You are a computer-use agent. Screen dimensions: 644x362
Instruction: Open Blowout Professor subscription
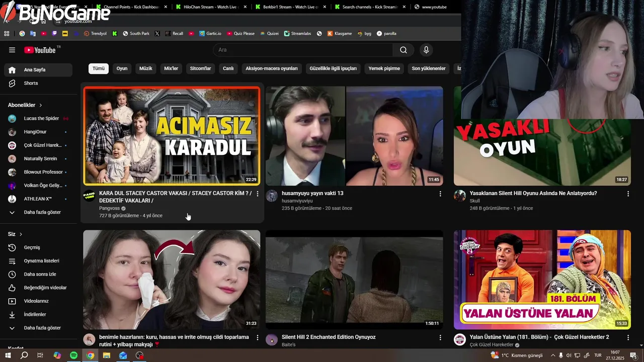[x=38, y=172]
